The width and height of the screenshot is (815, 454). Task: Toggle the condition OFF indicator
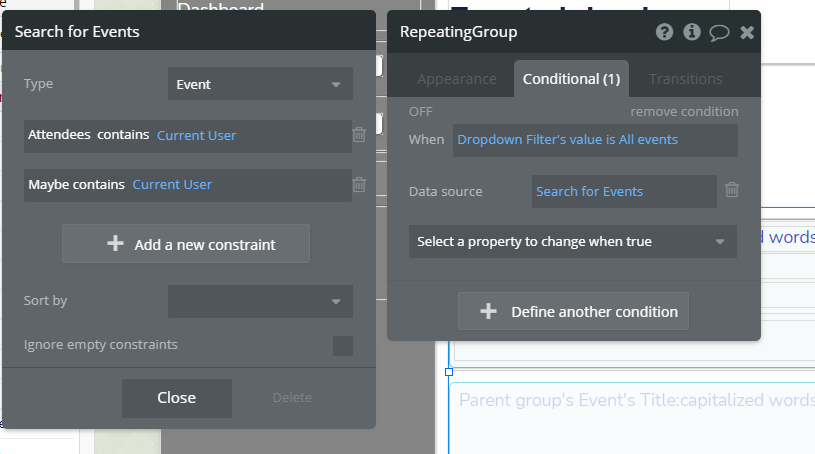pos(421,112)
